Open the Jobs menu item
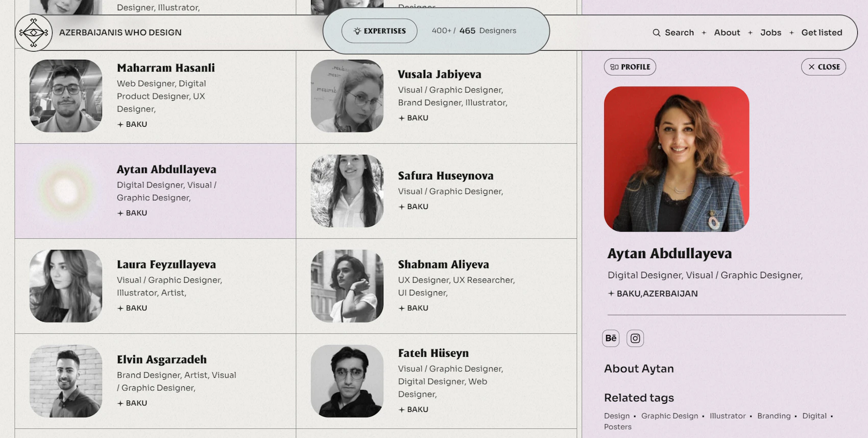The width and height of the screenshot is (868, 438). 770,33
